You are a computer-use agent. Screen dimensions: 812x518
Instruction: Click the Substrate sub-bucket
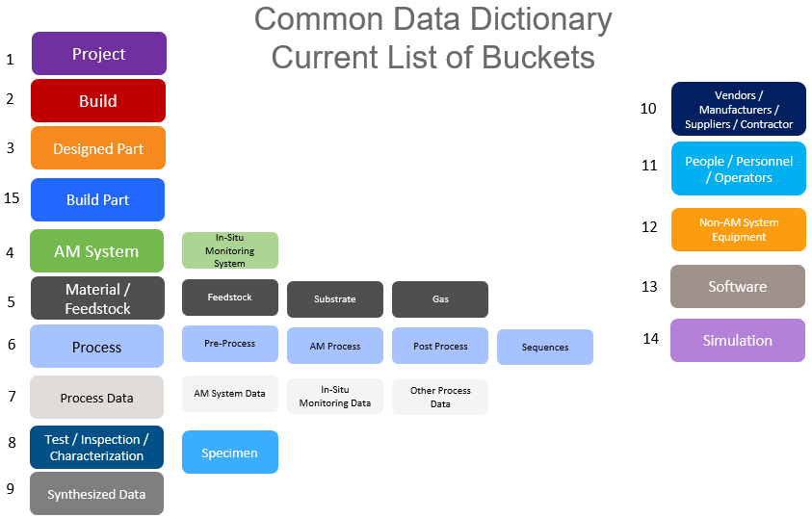(335, 299)
